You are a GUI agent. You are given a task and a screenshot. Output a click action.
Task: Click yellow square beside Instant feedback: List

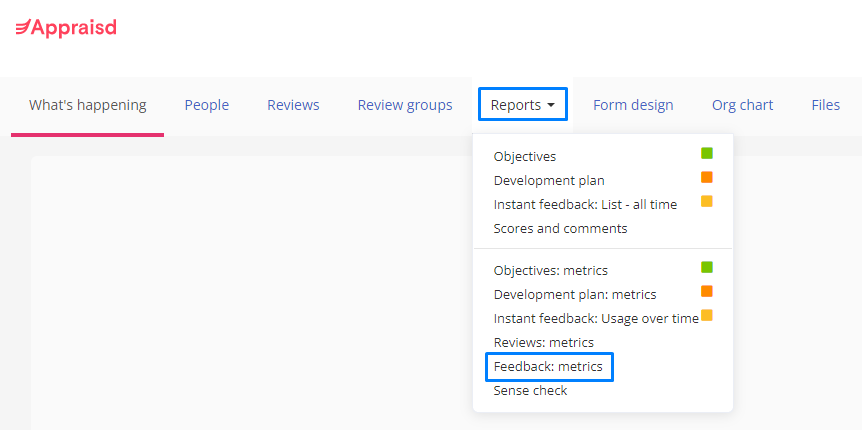[x=707, y=201]
